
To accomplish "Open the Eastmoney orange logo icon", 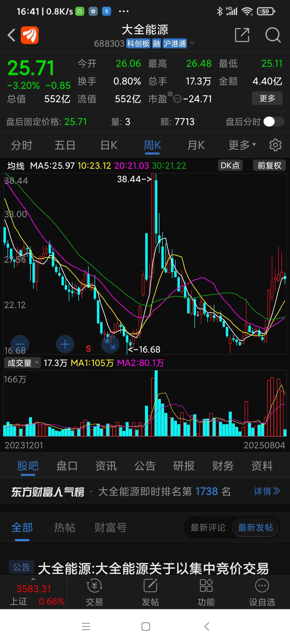I will (30, 35).
